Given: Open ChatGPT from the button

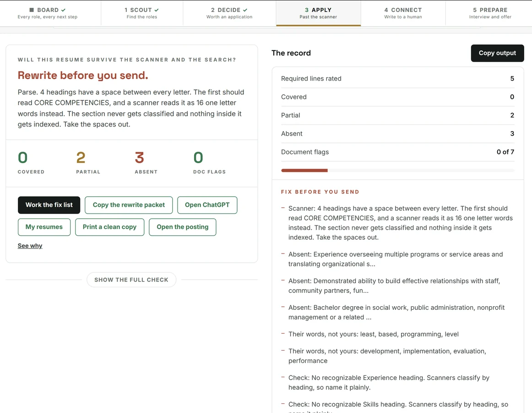Looking at the screenshot, I should click(x=207, y=205).
